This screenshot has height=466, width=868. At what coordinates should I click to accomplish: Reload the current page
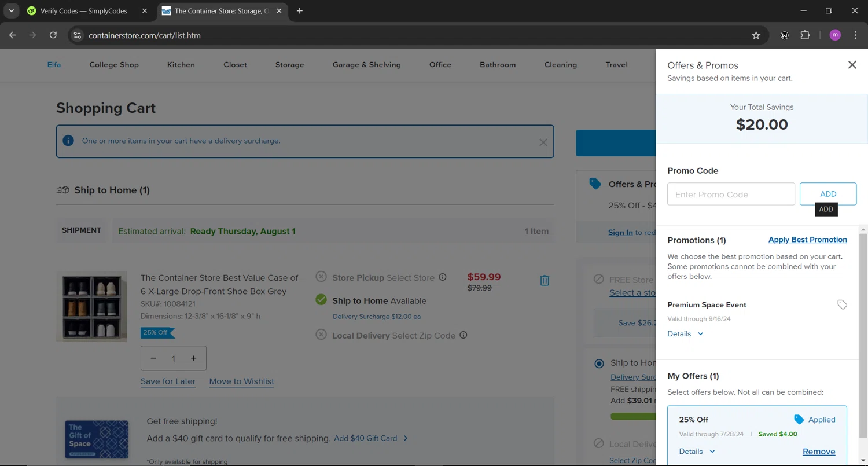[53, 35]
